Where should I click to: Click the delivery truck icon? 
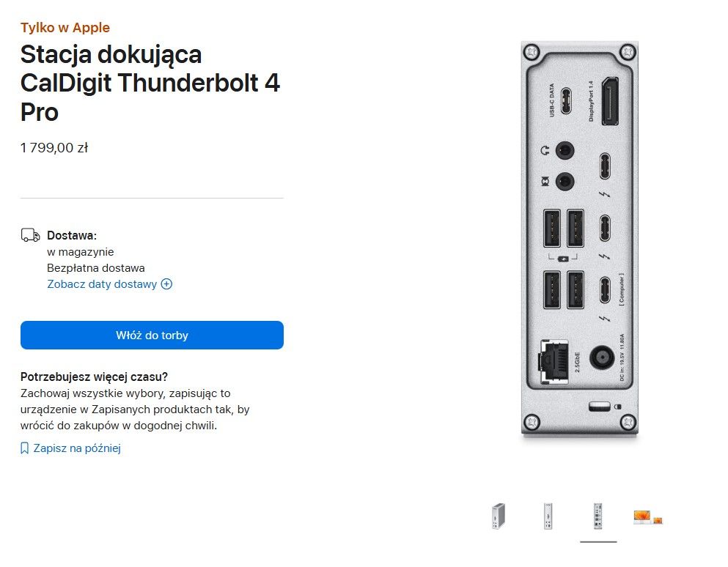pyautogui.click(x=30, y=235)
